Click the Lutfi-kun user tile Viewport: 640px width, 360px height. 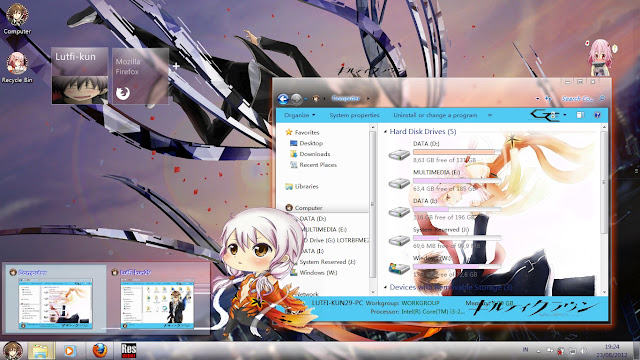click(x=80, y=76)
